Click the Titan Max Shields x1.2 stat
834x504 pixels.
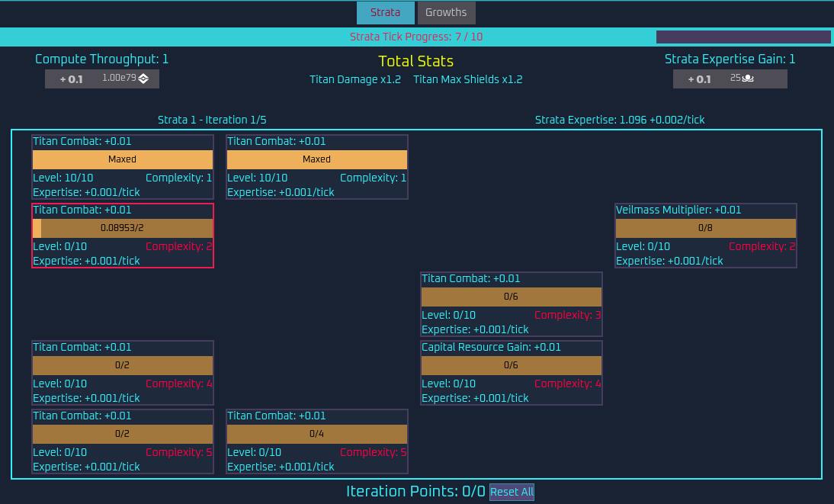468,79
